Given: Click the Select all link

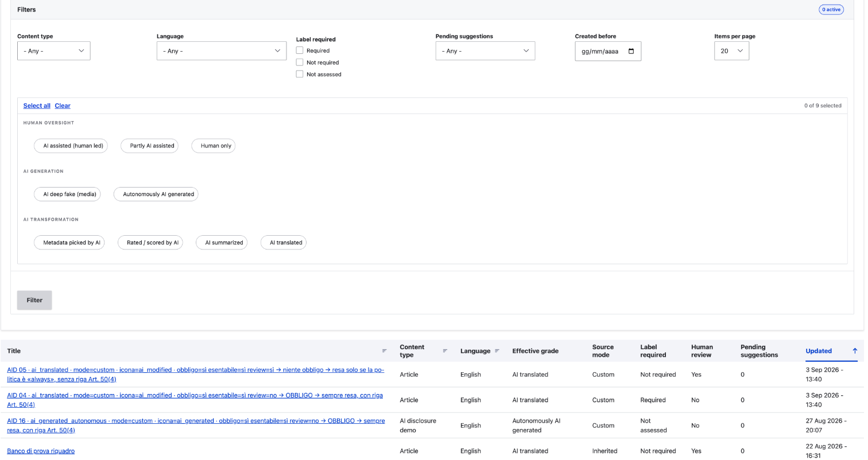Looking at the screenshot, I should pyautogui.click(x=37, y=106).
